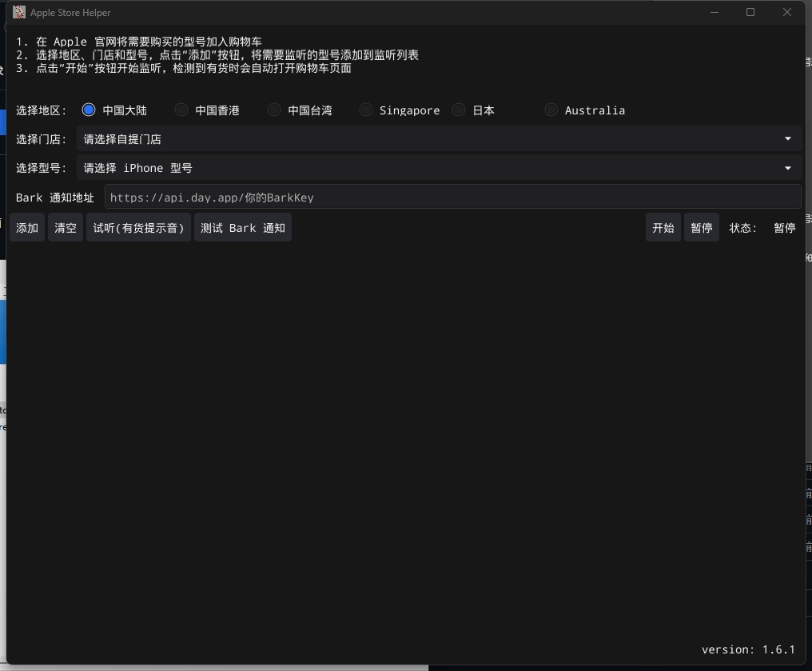Viewport: 812px width, 671px height.
Task: Maximize the Apple Store Helper window
Action: click(x=750, y=12)
